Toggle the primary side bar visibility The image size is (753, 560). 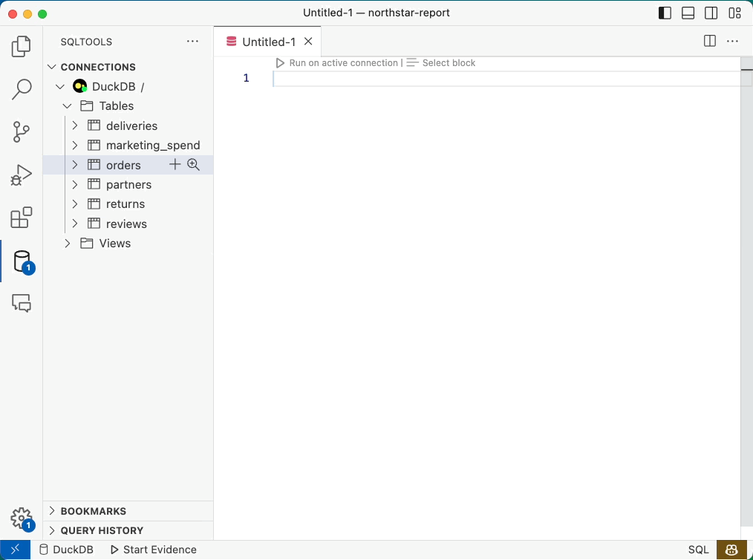point(665,13)
